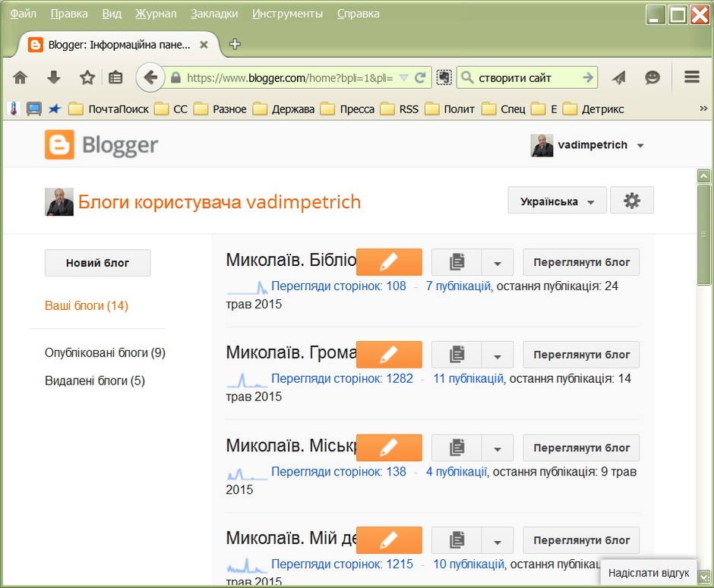The height and width of the screenshot is (588, 714).
Task: Click the blue star bookmark icon
Action: pos(55,109)
